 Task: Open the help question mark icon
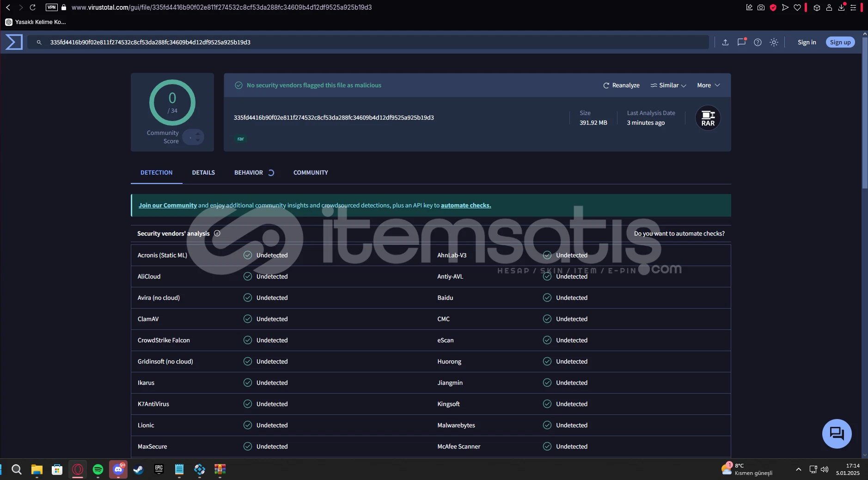[758, 42]
